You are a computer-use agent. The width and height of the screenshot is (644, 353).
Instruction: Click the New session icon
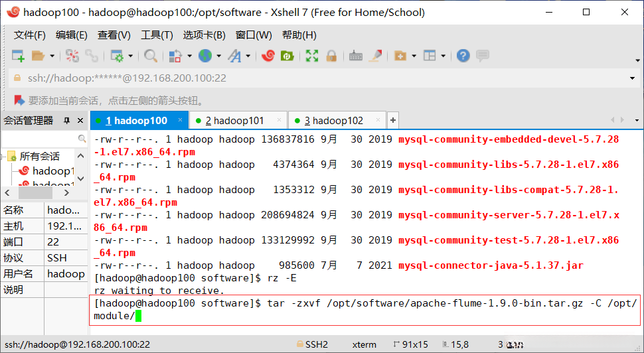point(18,56)
